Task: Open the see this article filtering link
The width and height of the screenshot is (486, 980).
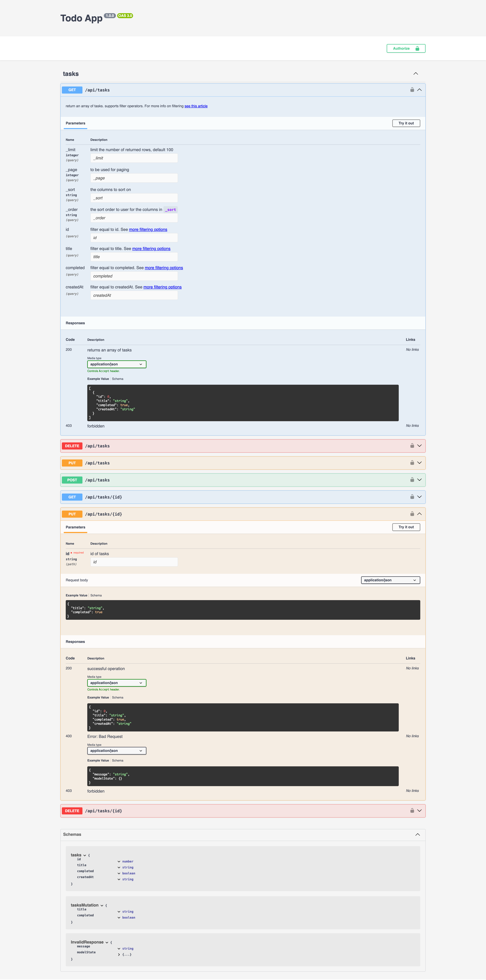Action: (196, 106)
